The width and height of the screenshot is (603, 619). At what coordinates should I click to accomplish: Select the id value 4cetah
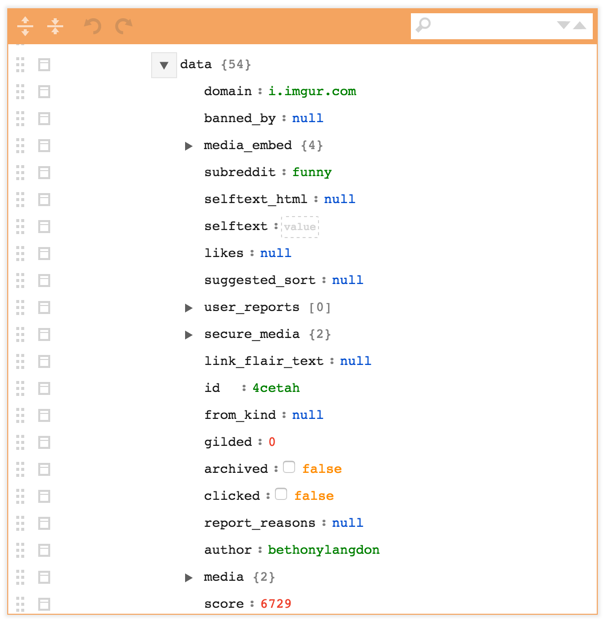pos(276,388)
